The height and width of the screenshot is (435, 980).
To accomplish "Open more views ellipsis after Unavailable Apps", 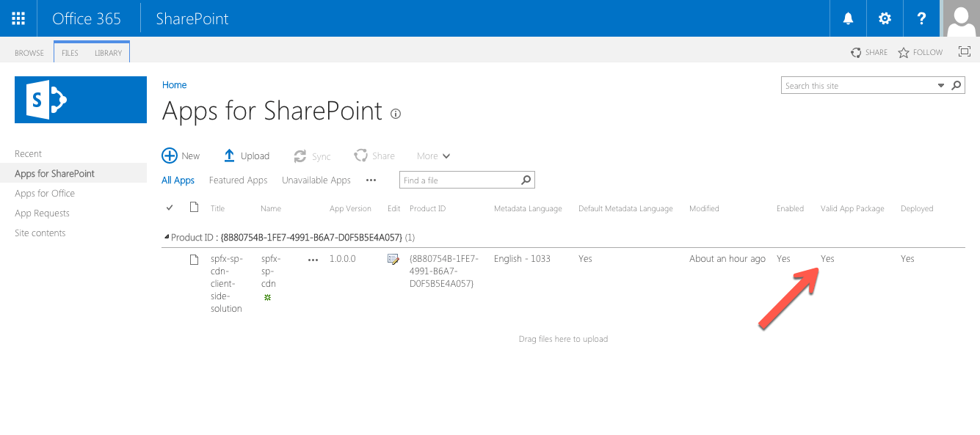I will click(371, 180).
